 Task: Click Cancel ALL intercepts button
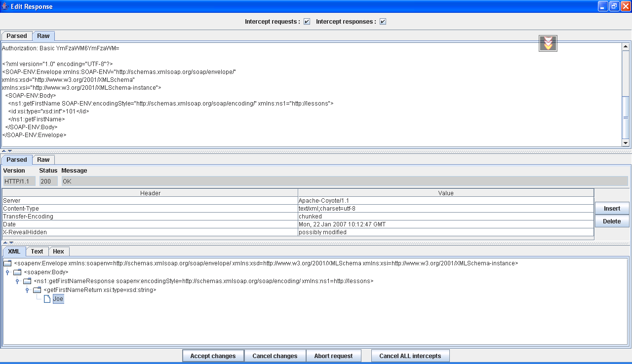tap(410, 356)
